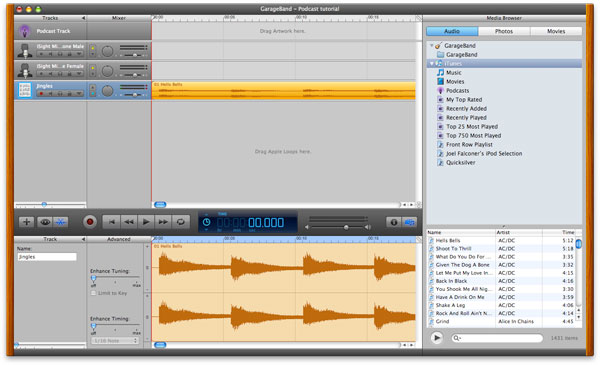Select the Jingles track icon
The height and width of the screenshot is (365, 600).
coord(25,90)
